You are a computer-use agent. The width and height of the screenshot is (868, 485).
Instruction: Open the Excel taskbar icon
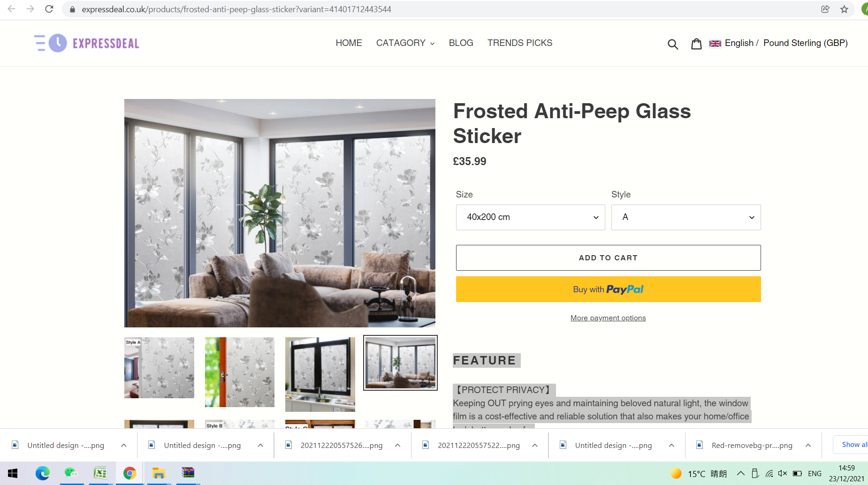point(100,473)
